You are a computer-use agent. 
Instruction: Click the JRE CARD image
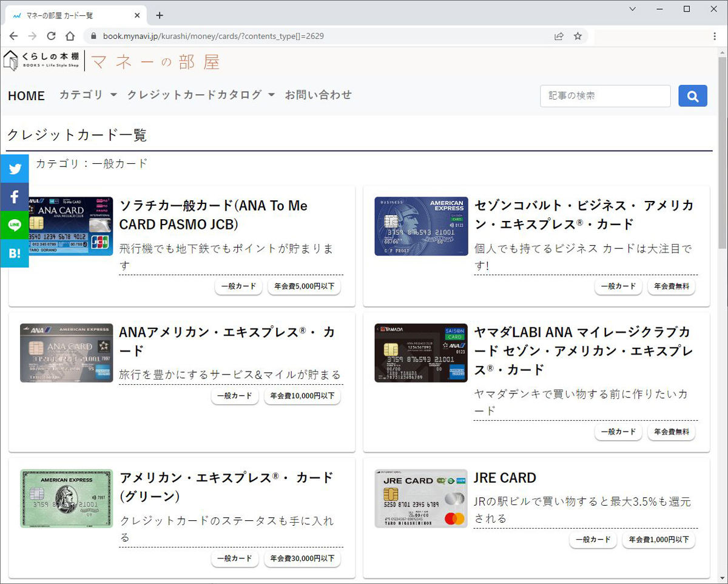click(x=421, y=498)
